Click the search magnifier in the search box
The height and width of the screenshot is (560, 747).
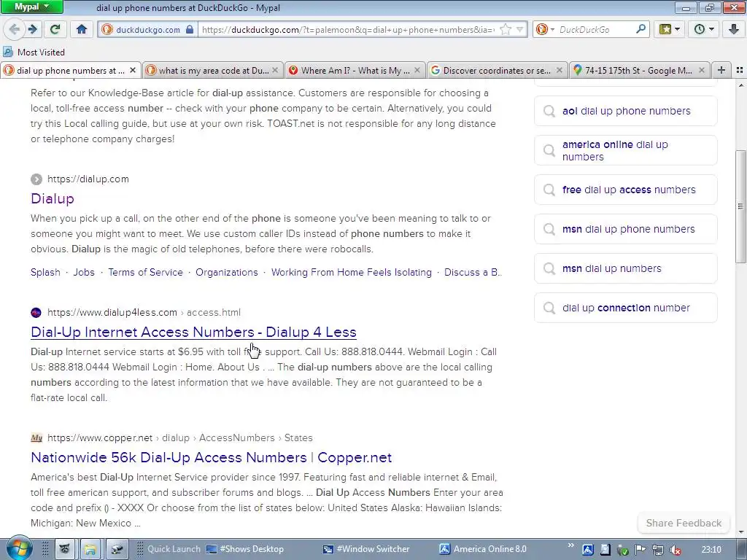(640, 29)
